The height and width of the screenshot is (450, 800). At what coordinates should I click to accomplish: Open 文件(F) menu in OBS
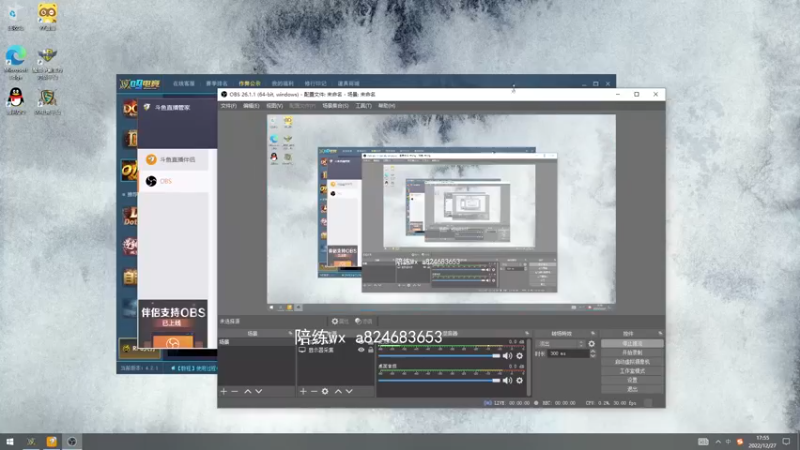click(229, 106)
